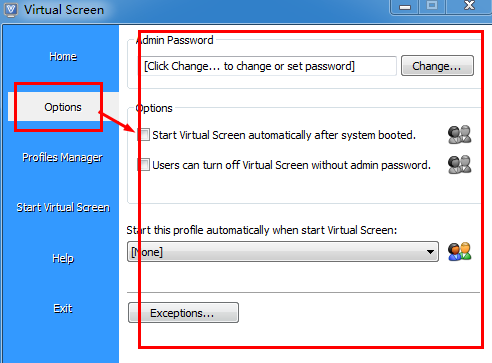This screenshot has height=363, width=492.
Task: Click users icon beside auto-start after boot option
Action: pos(459,135)
